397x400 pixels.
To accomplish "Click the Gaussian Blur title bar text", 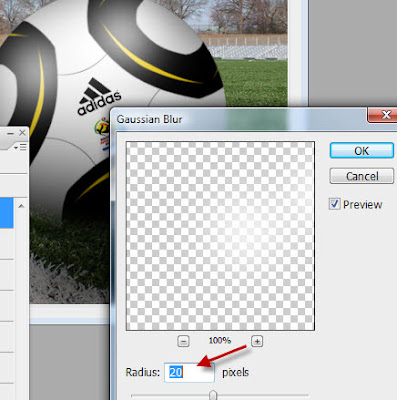I will pyautogui.click(x=149, y=119).
